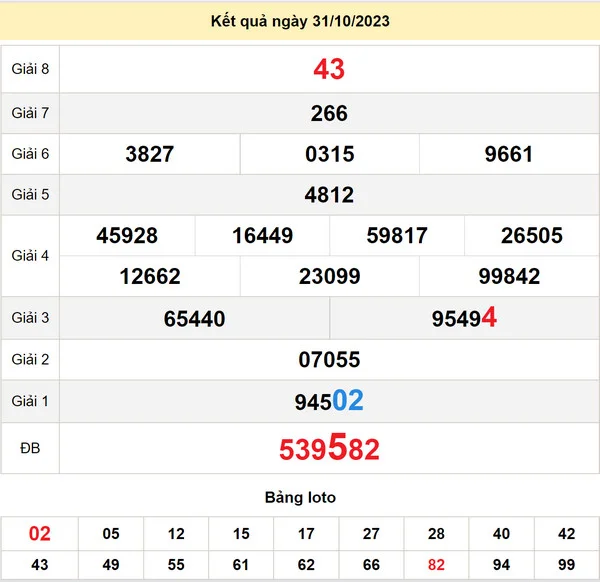Click the ĐB special prize number 539582

point(329,449)
